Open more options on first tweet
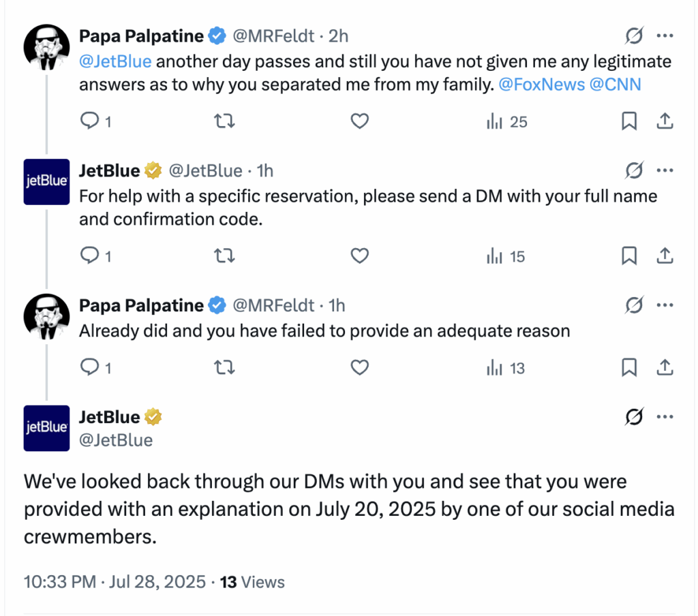698x616 pixels. pos(665,36)
